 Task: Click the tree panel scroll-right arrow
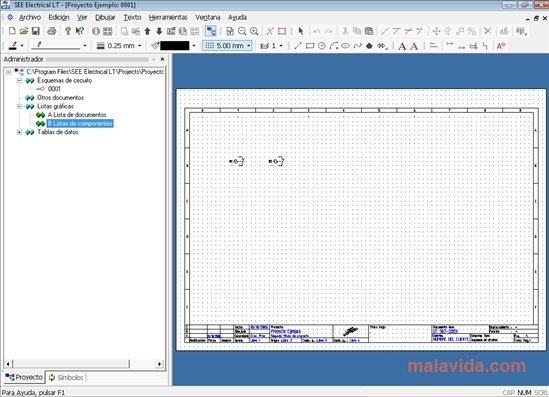coord(160,364)
